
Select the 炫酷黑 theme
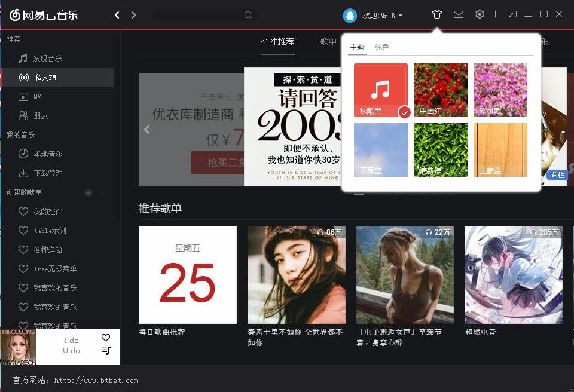click(x=381, y=90)
